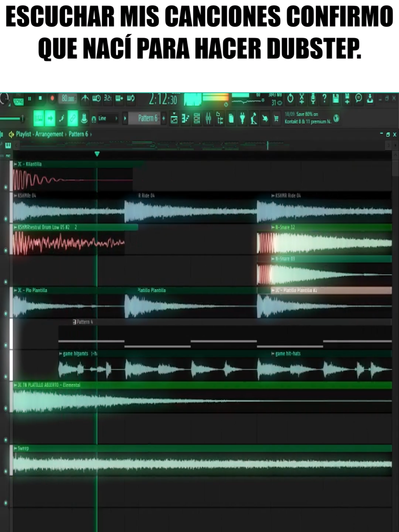399x532 pixels.
Task: Mute the game hit-hats track
Action: coord(6,377)
